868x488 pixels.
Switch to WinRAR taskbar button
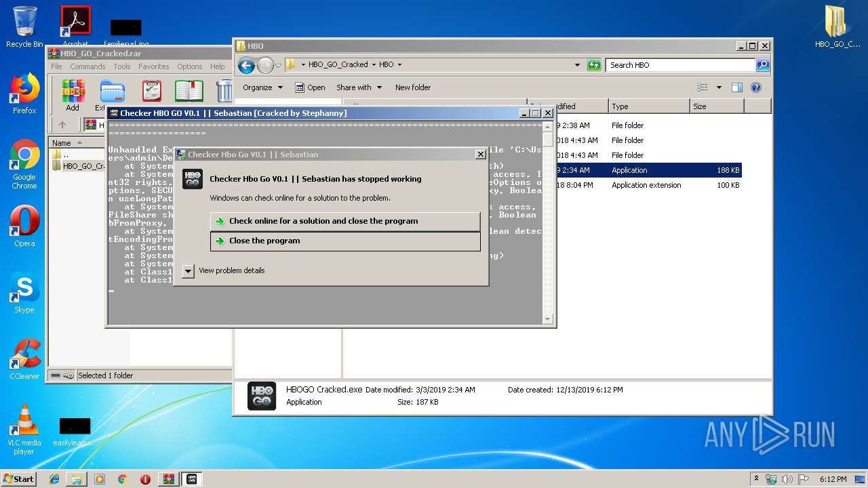168,479
